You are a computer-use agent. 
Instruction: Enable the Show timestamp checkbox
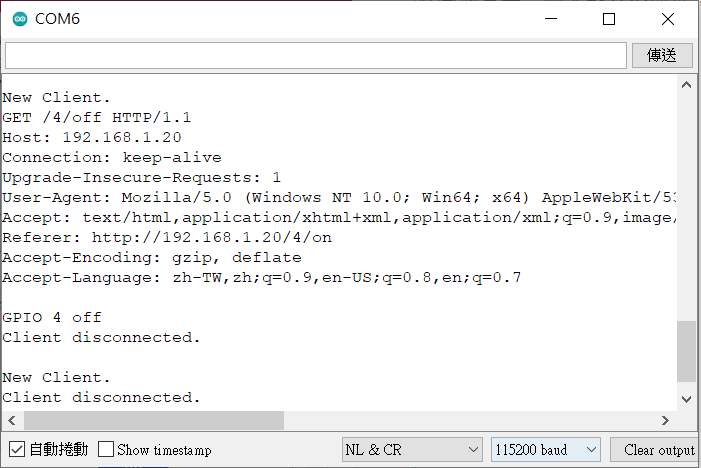tap(106, 450)
